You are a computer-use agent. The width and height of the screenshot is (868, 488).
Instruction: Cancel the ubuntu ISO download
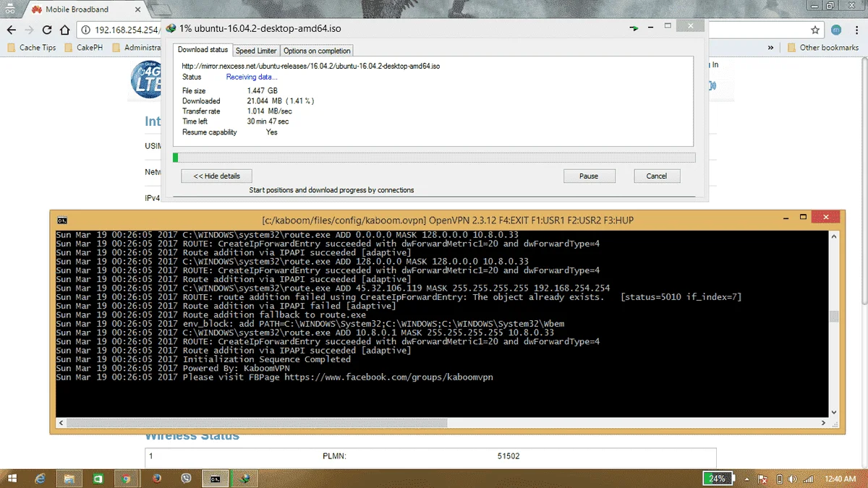(657, 176)
